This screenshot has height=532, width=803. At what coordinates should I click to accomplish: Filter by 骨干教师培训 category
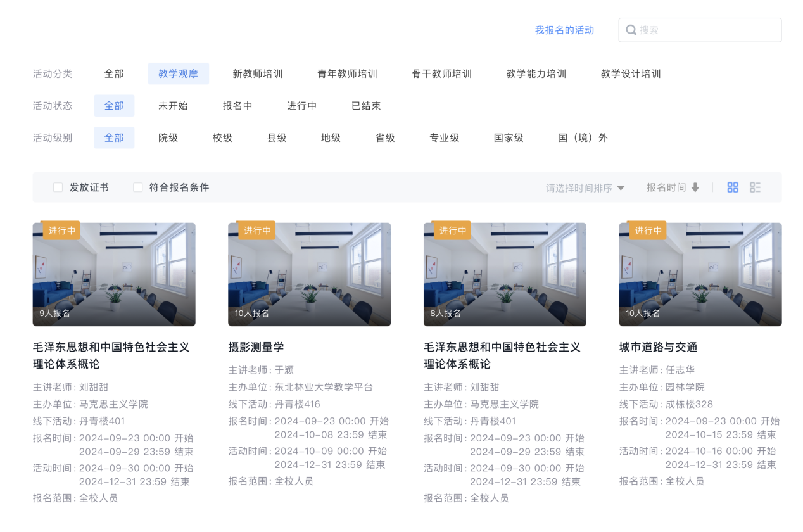click(441, 73)
